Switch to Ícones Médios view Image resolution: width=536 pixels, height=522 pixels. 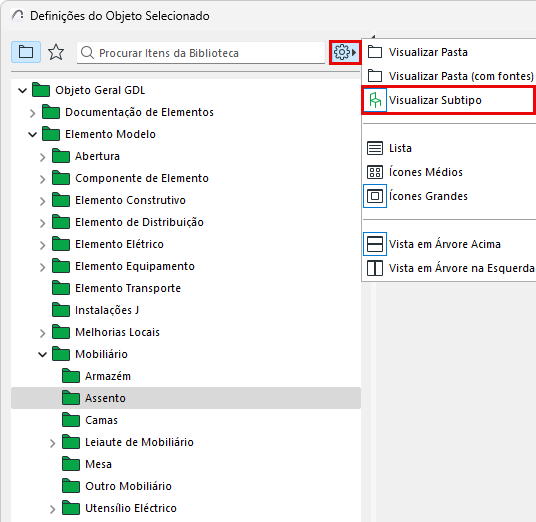pyautogui.click(x=449, y=172)
